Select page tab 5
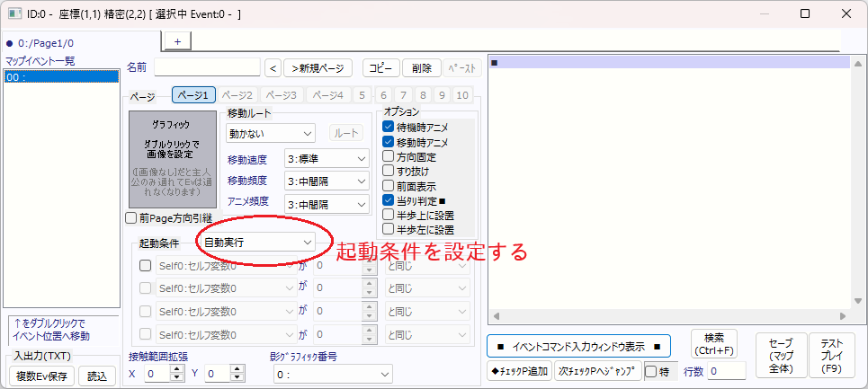868x389 pixels. (362, 95)
